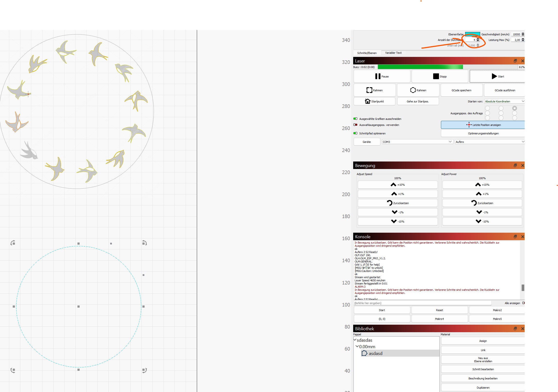Click the Befehle hier eingeben console field
This screenshot has height=392, width=558.
[x=422, y=303]
